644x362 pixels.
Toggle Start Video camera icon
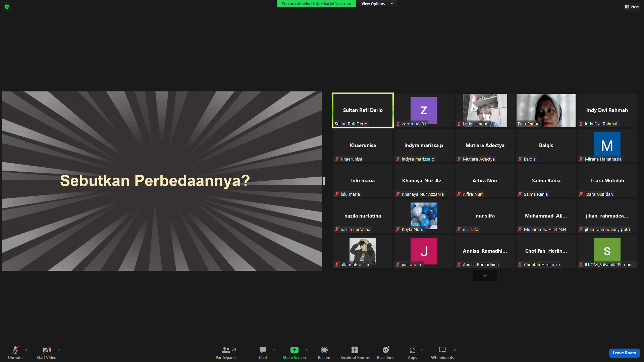click(46, 350)
